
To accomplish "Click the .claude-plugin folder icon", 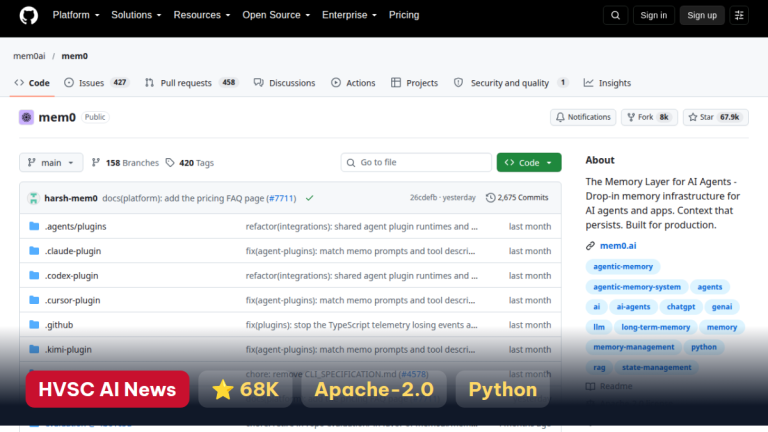I will (34, 251).
